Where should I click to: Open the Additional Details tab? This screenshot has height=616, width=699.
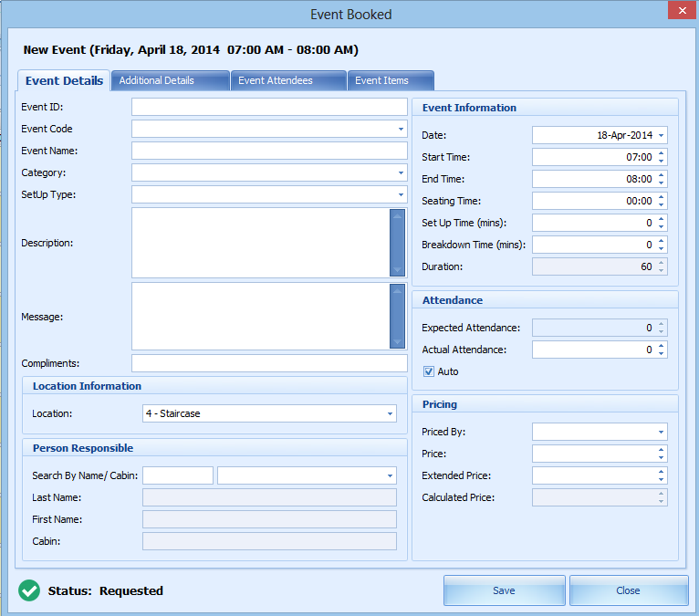tap(171, 80)
